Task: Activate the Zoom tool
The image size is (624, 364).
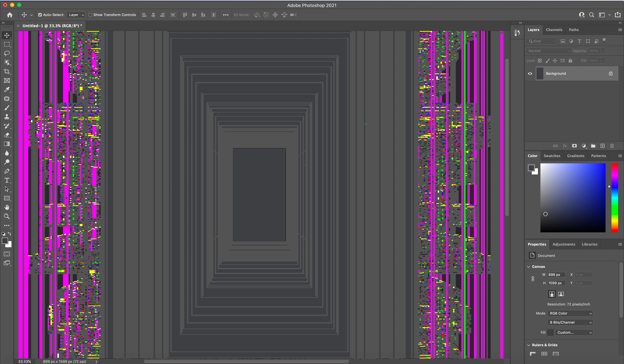Action: coord(7,216)
